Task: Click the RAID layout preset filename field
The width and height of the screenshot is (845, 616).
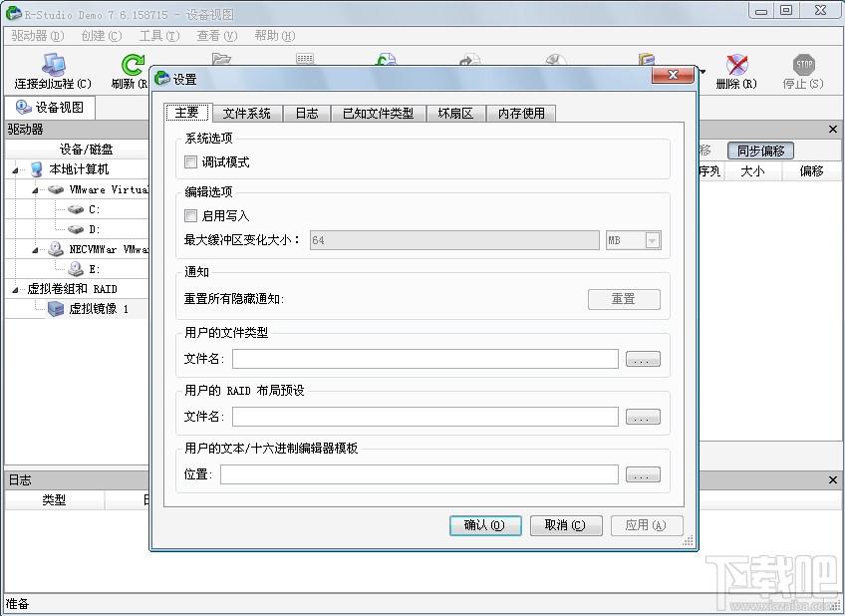Action: (x=425, y=417)
